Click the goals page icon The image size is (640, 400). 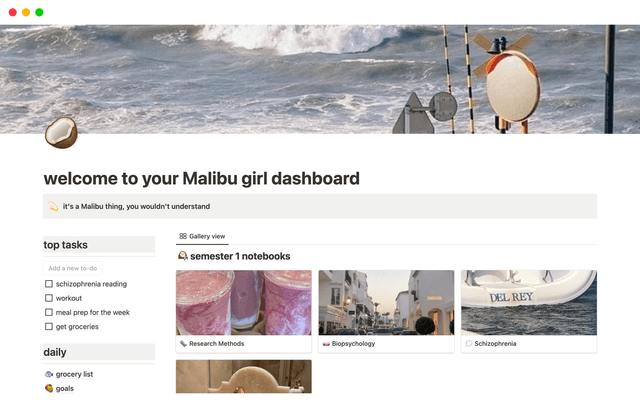49,388
